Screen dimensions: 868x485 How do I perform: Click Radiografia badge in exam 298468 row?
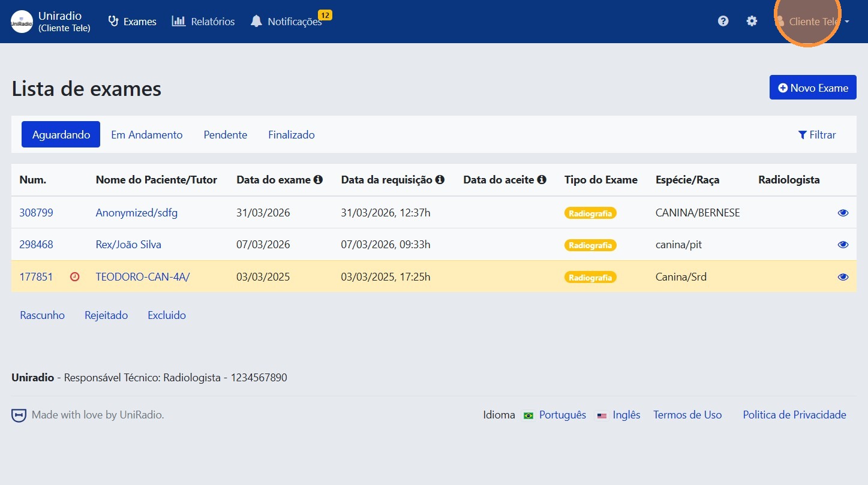pyautogui.click(x=590, y=245)
